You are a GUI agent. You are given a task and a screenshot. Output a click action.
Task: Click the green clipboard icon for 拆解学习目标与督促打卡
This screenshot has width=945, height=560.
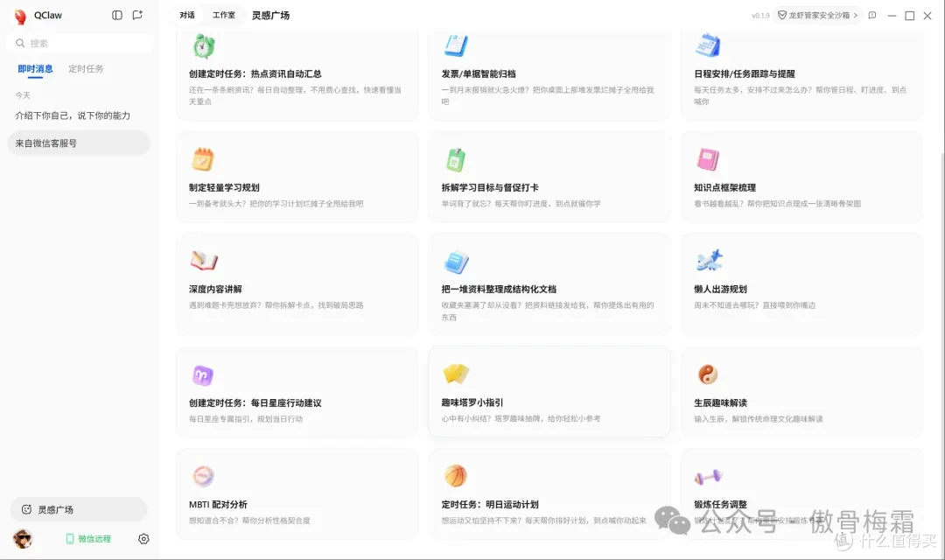click(456, 160)
